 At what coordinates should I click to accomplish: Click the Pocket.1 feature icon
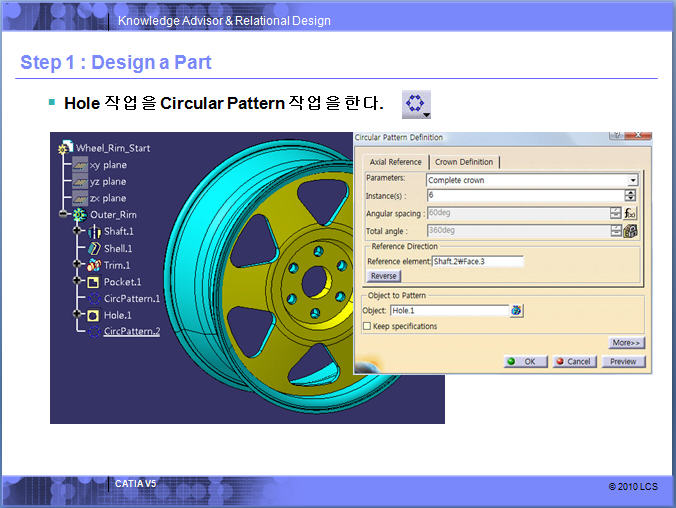(x=94, y=282)
